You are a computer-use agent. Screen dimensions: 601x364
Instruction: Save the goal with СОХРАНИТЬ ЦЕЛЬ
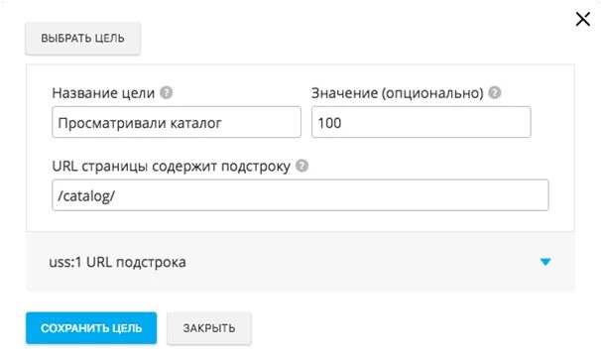91,328
